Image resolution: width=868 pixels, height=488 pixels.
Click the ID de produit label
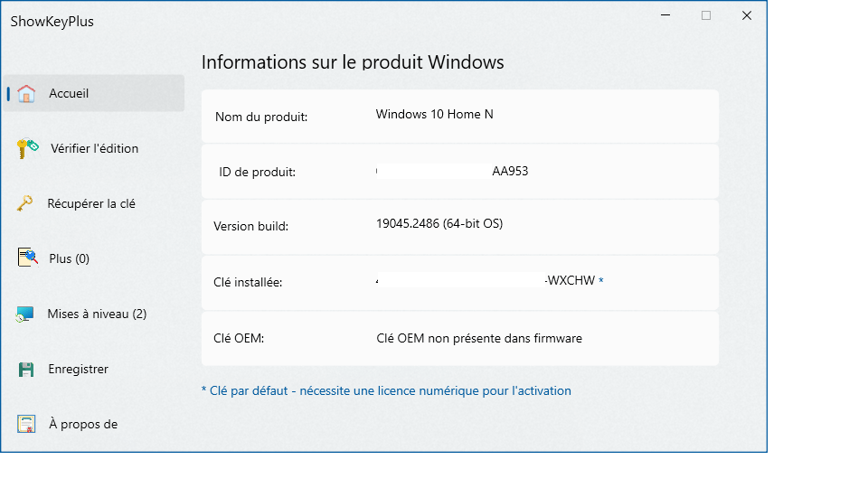click(258, 172)
